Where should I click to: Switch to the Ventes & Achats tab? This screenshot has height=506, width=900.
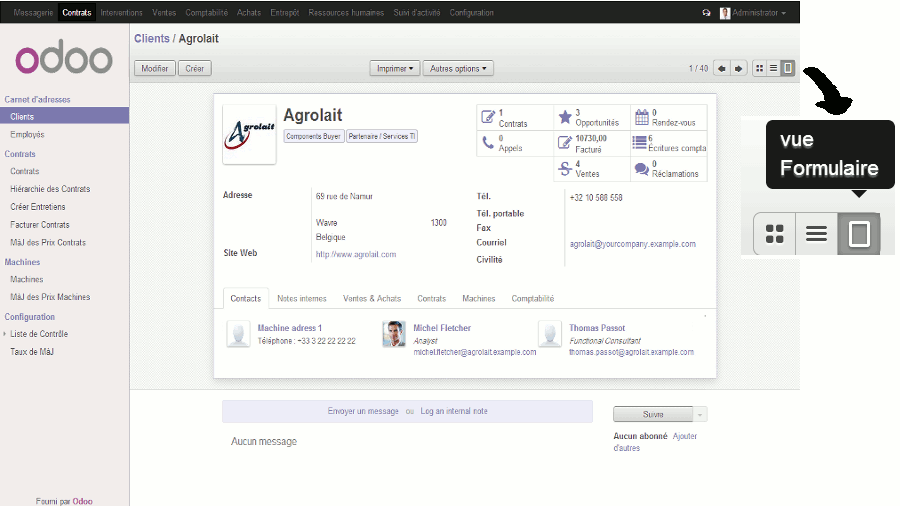click(372, 298)
